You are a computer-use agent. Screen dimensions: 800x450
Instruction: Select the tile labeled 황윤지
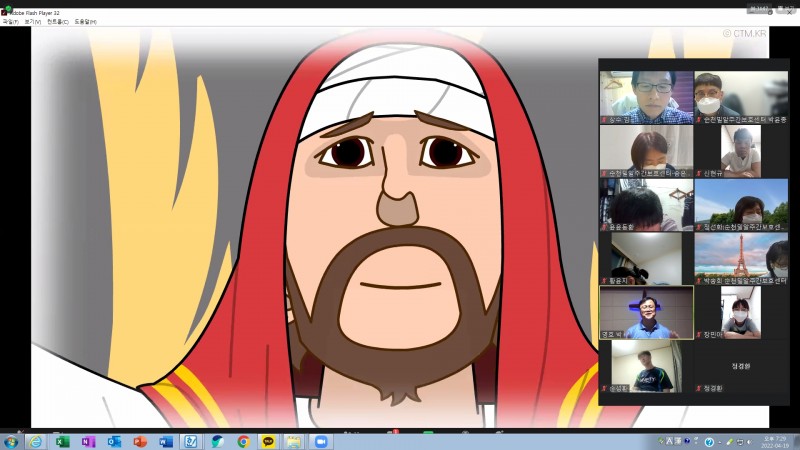coord(646,258)
